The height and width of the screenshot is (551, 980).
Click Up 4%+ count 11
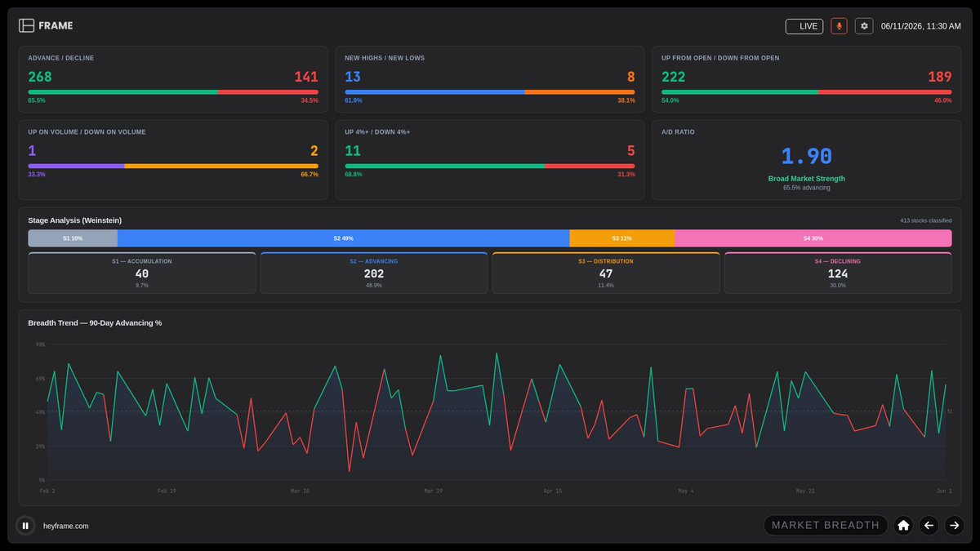point(353,150)
